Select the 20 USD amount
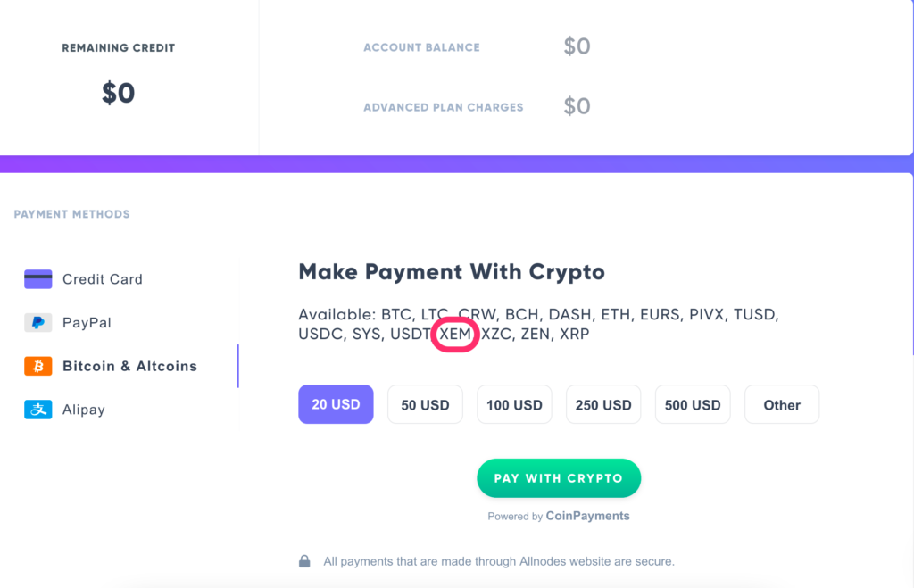 pos(336,404)
